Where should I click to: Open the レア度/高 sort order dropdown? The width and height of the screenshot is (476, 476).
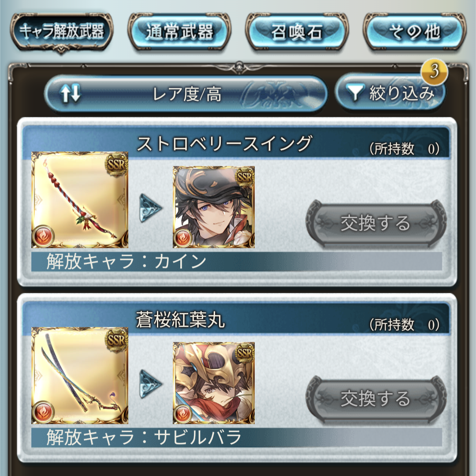[186, 93]
